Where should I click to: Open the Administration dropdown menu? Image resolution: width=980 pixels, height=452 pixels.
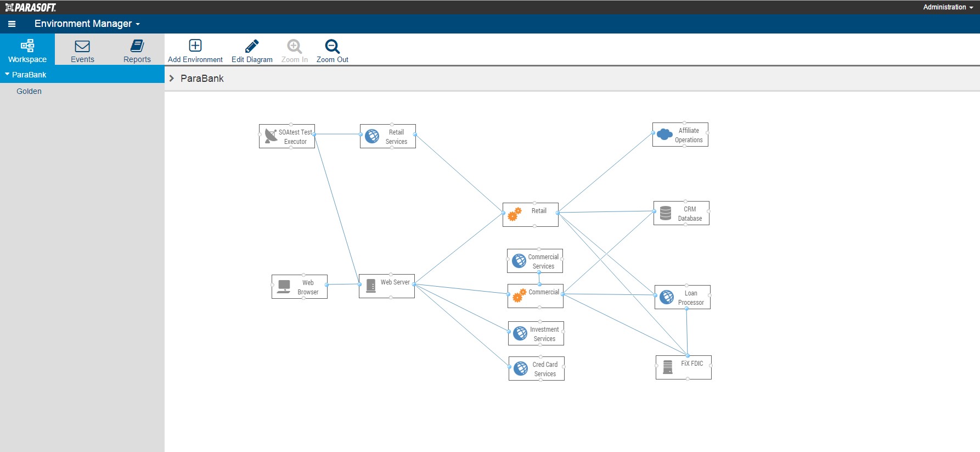(x=948, y=7)
